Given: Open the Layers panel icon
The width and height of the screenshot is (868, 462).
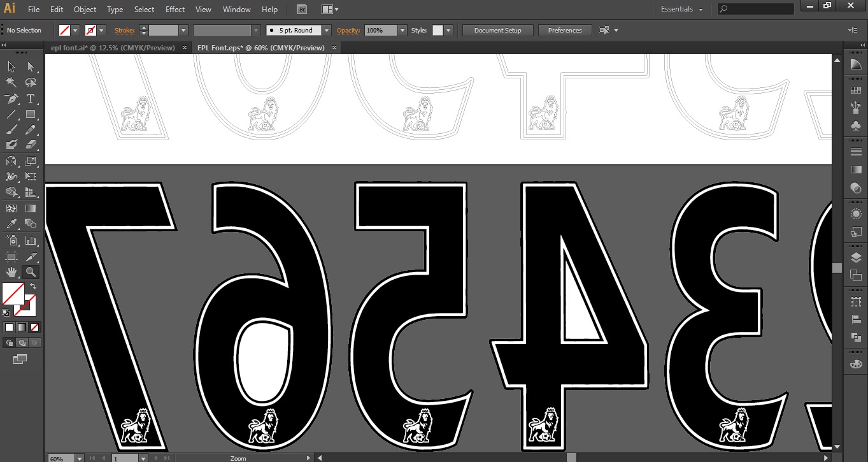Looking at the screenshot, I should click(856, 257).
